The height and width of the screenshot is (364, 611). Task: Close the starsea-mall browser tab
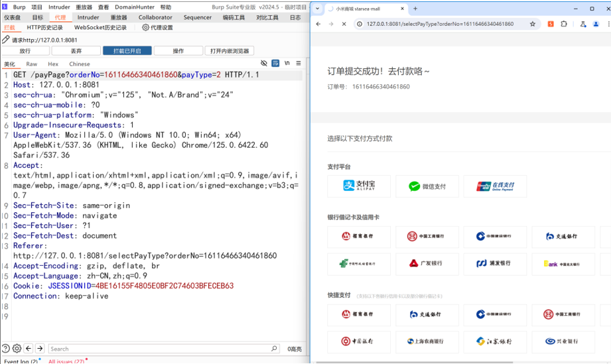[x=402, y=8]
